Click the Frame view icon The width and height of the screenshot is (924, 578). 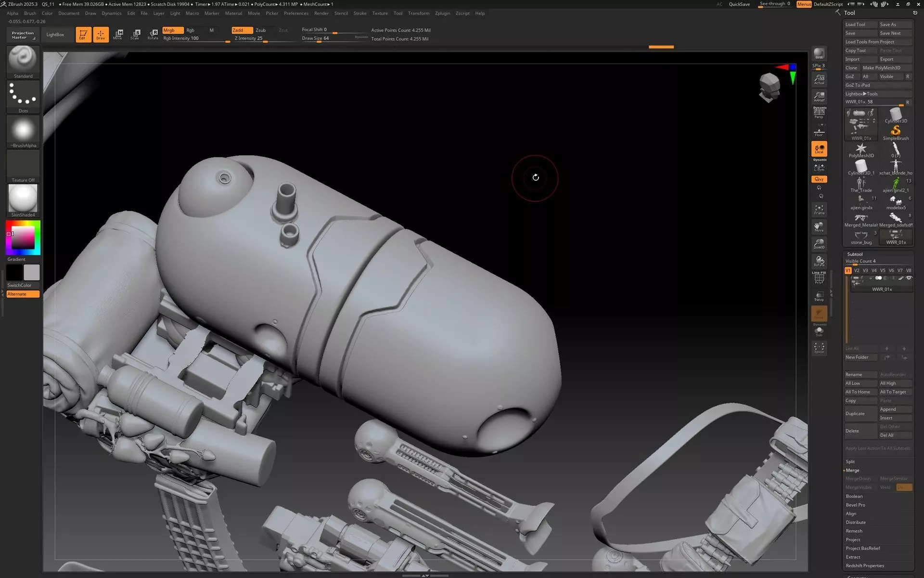coord(819,210)
